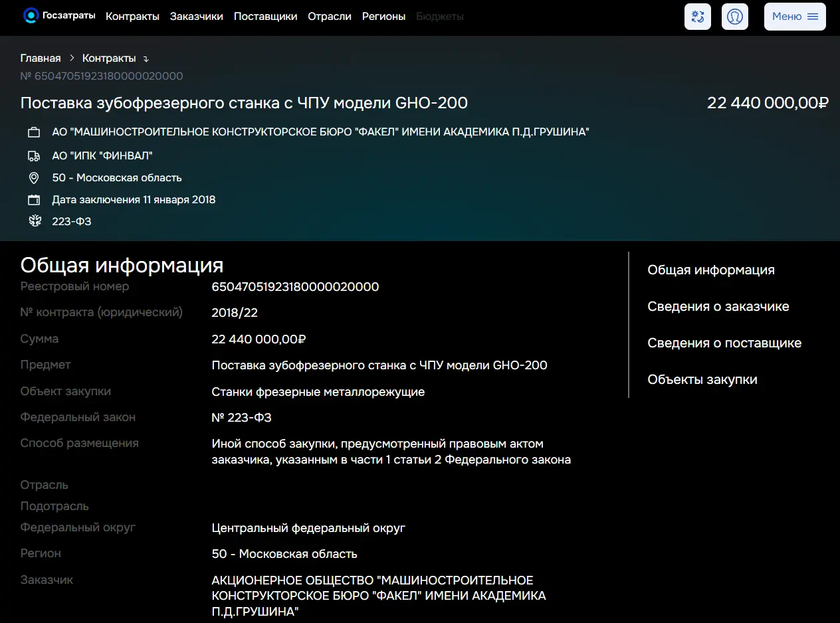Select Реестровый номер value in table

click(x=295, y=287)
